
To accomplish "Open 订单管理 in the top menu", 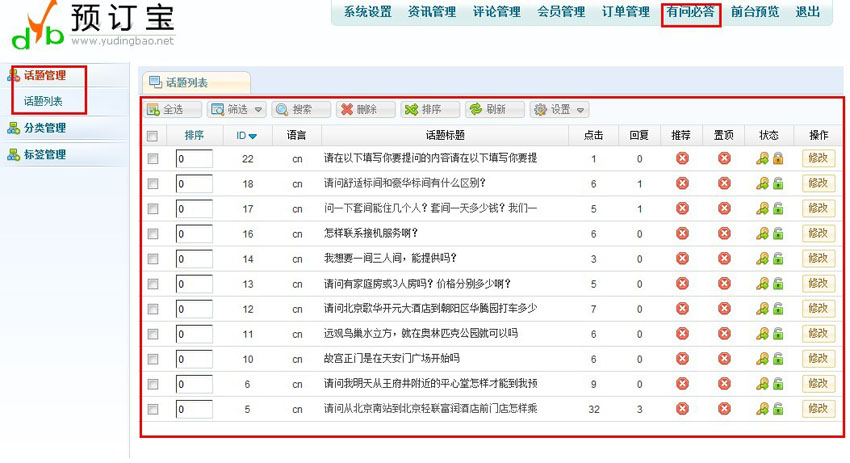I will click(626, 12).
